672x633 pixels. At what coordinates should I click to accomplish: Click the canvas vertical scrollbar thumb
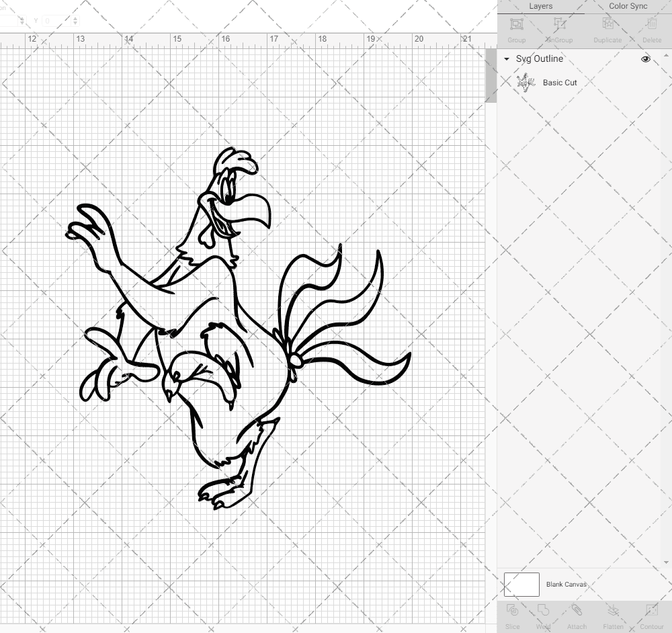coord(491,75)
